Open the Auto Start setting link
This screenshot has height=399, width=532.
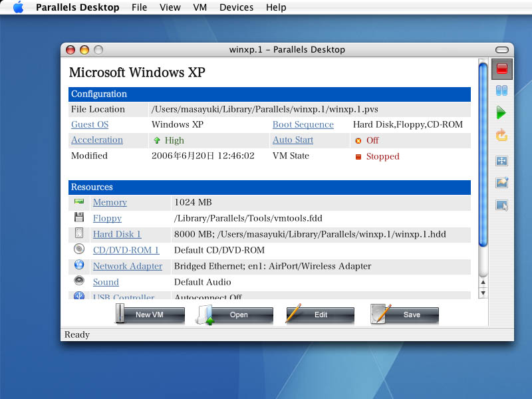(293, 140)
